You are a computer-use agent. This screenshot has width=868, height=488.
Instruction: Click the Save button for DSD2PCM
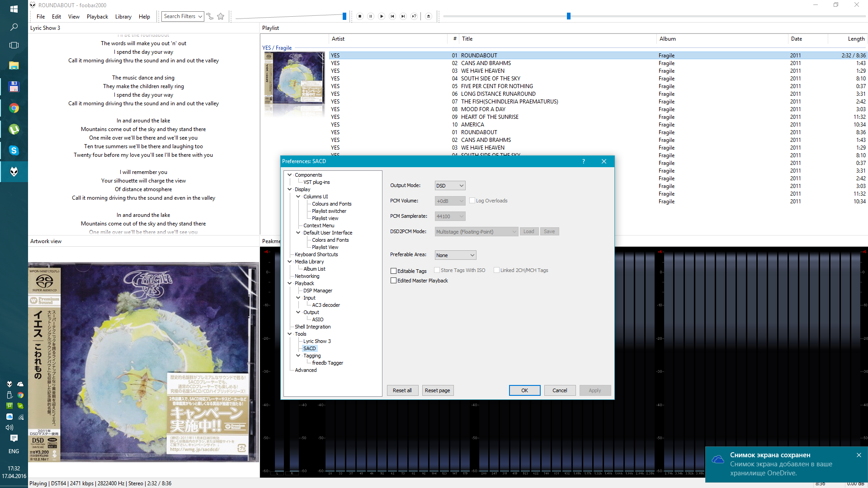tap(549, 231)
